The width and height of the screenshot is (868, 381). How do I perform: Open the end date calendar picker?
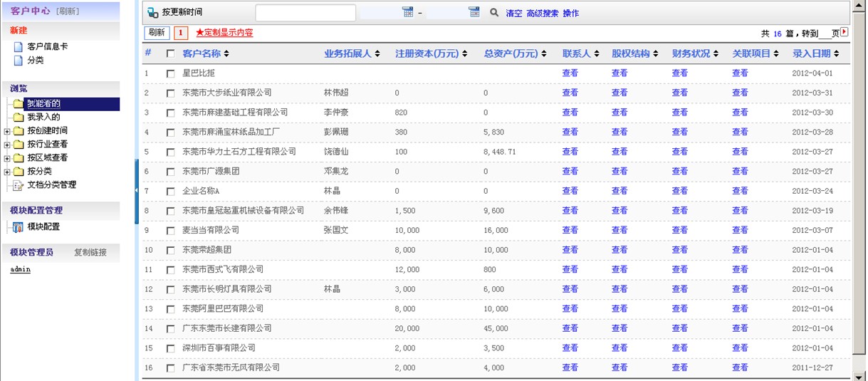pos(474,12)
